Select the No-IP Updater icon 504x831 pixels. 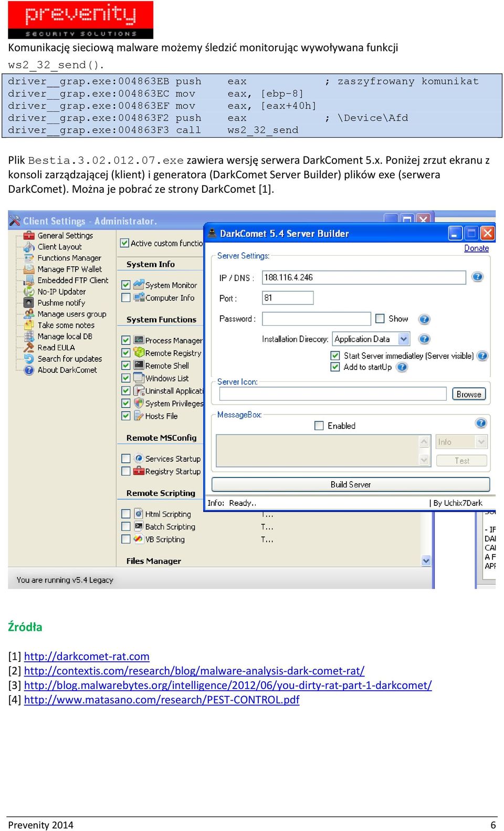pyautogui.click(x=29, y=292)
